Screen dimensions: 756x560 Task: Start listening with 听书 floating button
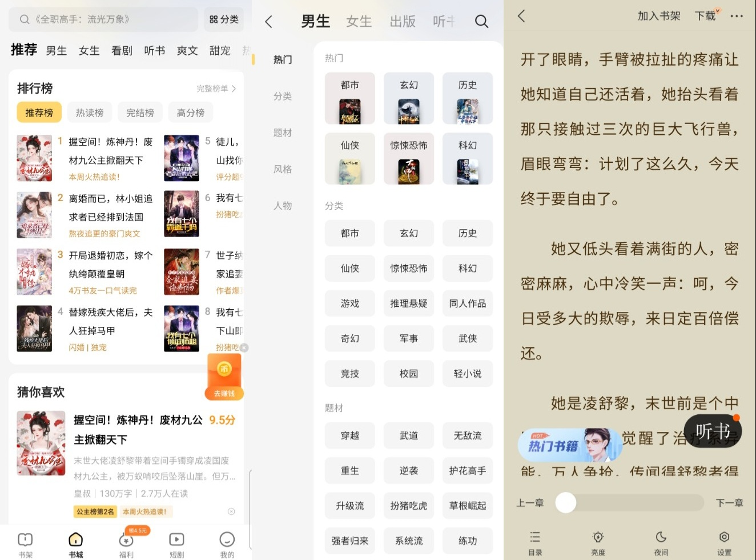pos(713,431)
